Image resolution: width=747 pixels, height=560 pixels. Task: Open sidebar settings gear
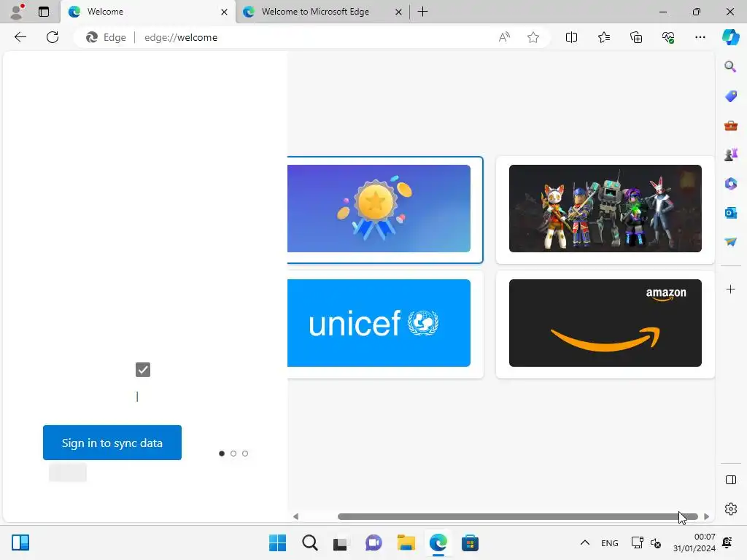(x=730, y=509)
